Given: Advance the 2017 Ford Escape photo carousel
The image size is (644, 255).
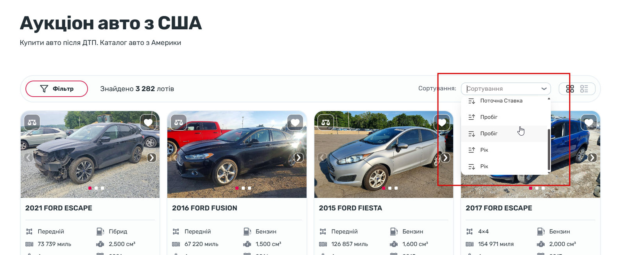Looking at the screenshot, I should tap(592, 158).
